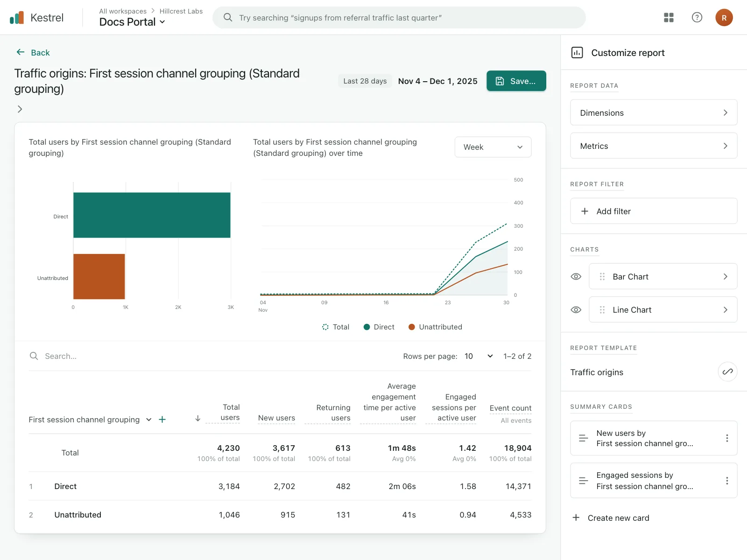This screenshot has height=560, width=747.
Task: Click the Back link
Action: (x=33, y=52)
